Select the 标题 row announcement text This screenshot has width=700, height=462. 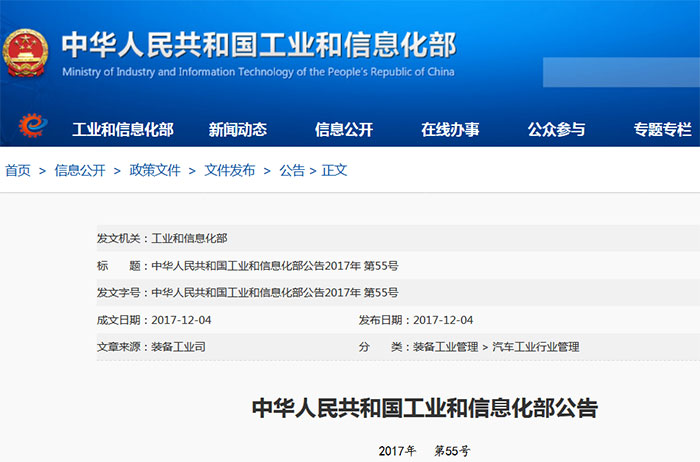click(275, 266)
